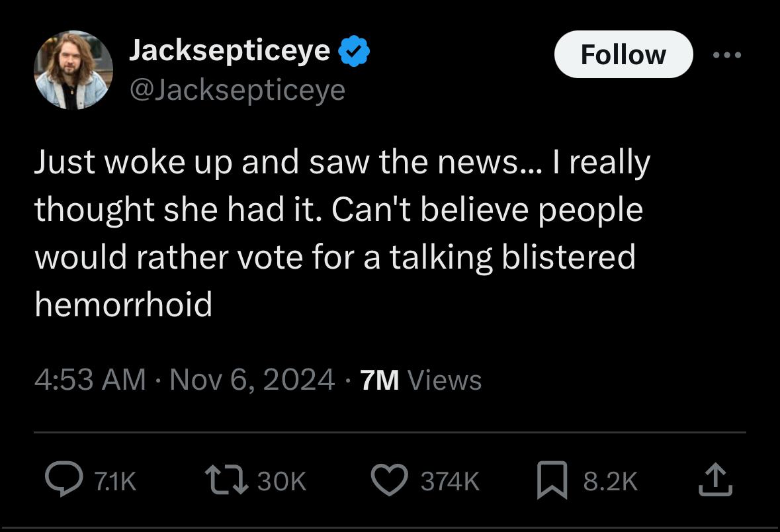780x532 pixels.
Task: Open the @Jacksepticeye handle link
Action: pos(237,89)
